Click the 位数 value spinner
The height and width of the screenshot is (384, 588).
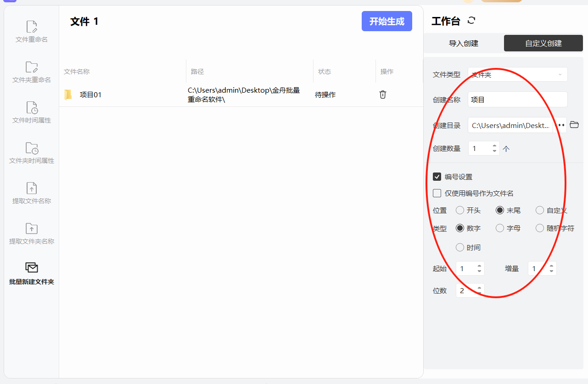[470, 290]
